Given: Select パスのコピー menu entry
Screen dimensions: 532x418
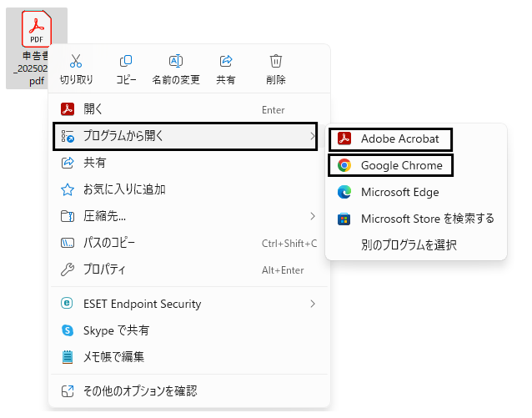Looking at the screenshot, I should click(189, 243).
